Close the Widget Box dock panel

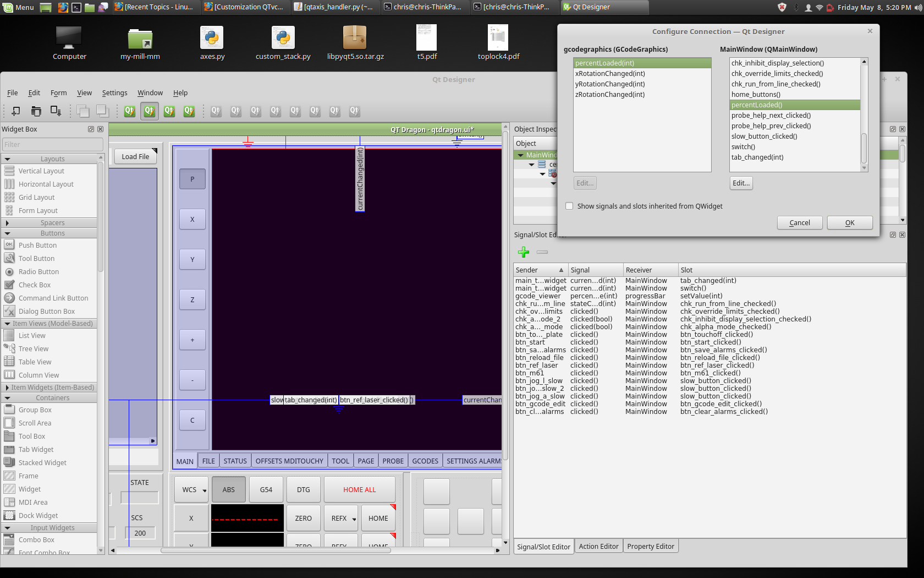pos(100,129)
